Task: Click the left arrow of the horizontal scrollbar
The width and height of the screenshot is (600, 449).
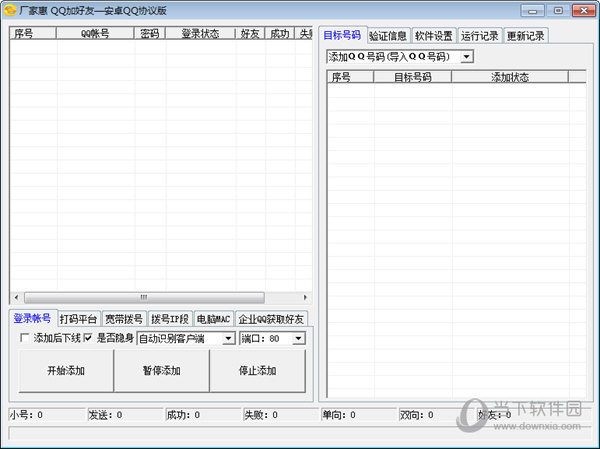Action: (16, 297)
